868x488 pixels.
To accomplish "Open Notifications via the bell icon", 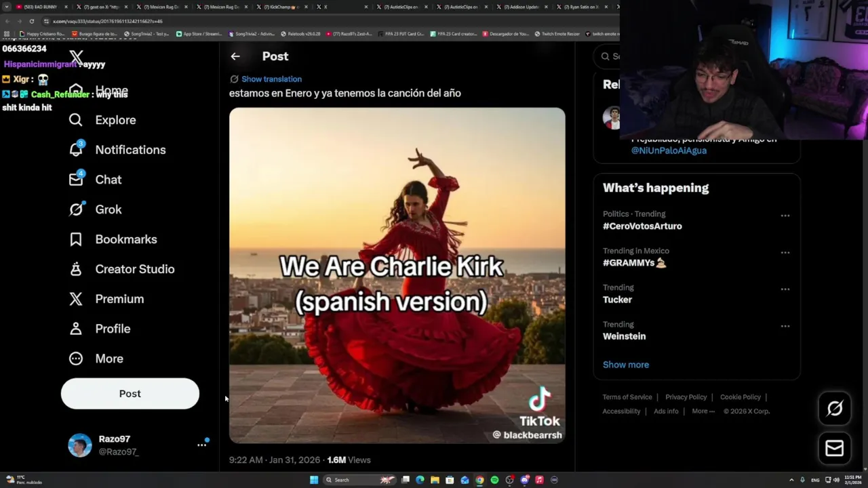I will click(x=76, y=150).
